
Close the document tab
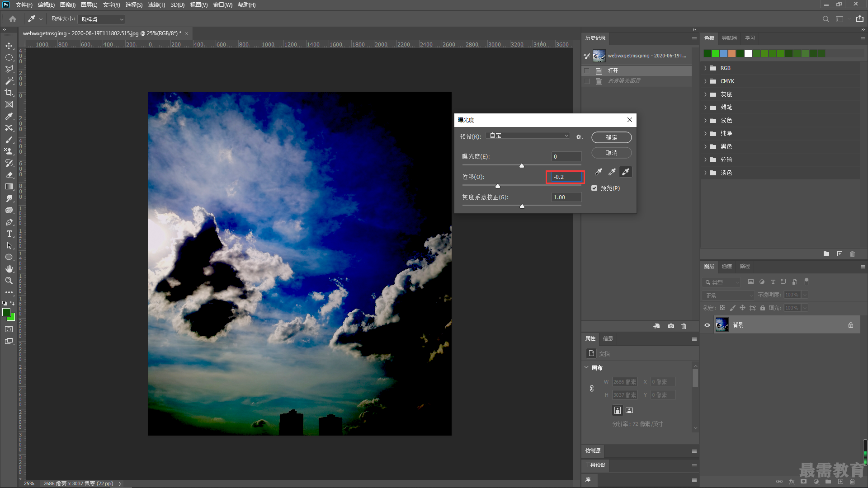(x=186, y=33)
